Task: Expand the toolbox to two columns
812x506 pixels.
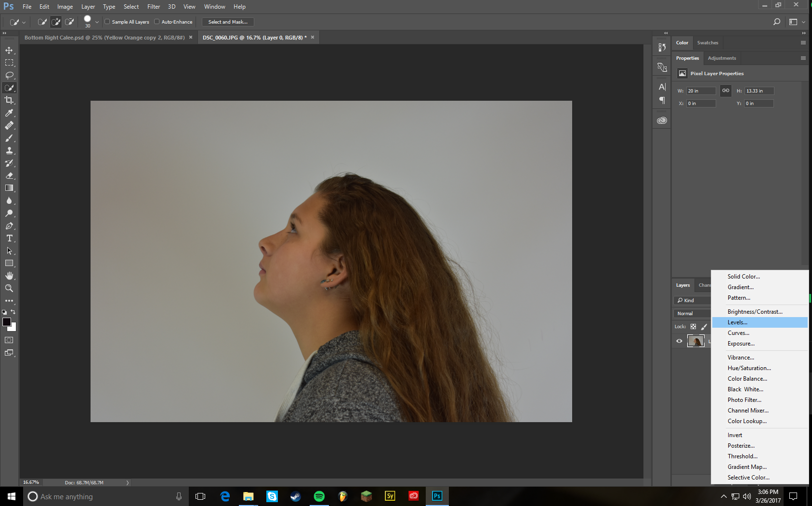Action: [x=4, y=33]
